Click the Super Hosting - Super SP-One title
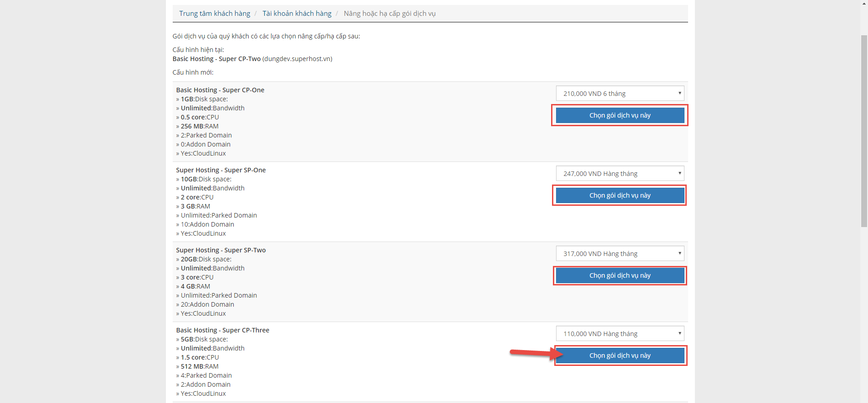This screenshot has width=868, height=403. click(x=221, y=170)
